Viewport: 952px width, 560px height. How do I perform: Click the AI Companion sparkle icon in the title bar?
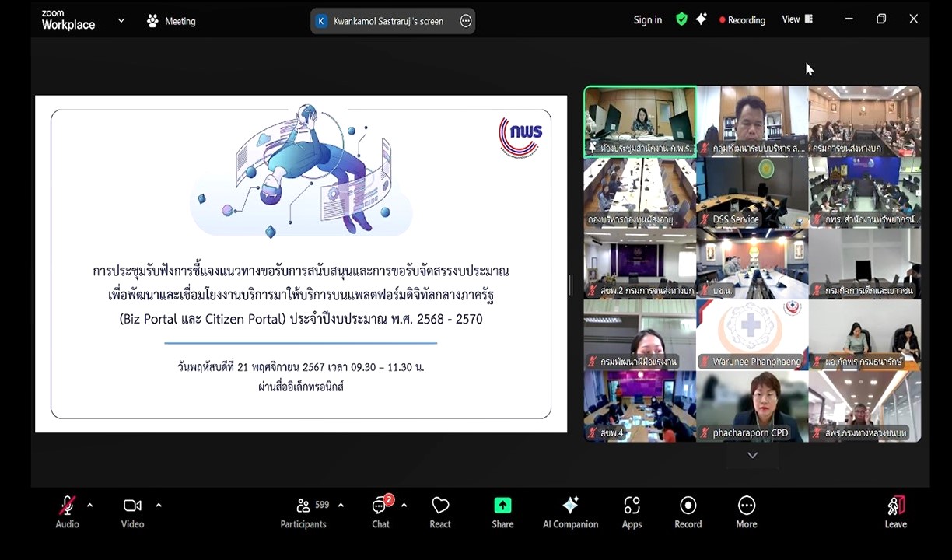click(702, 19)
